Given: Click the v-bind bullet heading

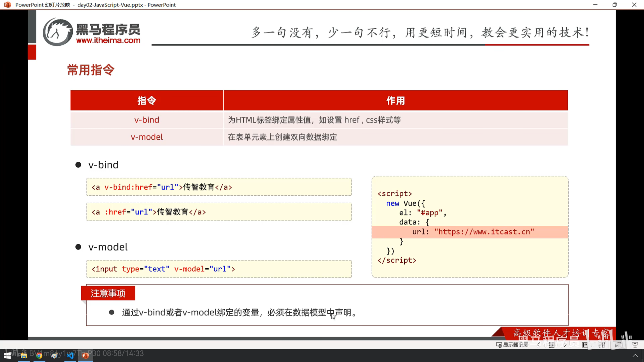Looking at the screenshot, I should click(103, 165).
